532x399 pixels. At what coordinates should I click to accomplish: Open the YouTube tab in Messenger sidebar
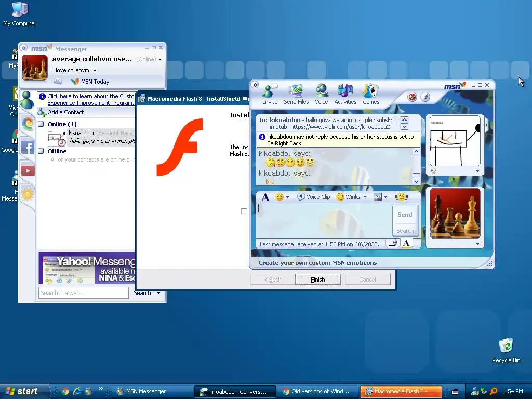(x=28, y=170)
